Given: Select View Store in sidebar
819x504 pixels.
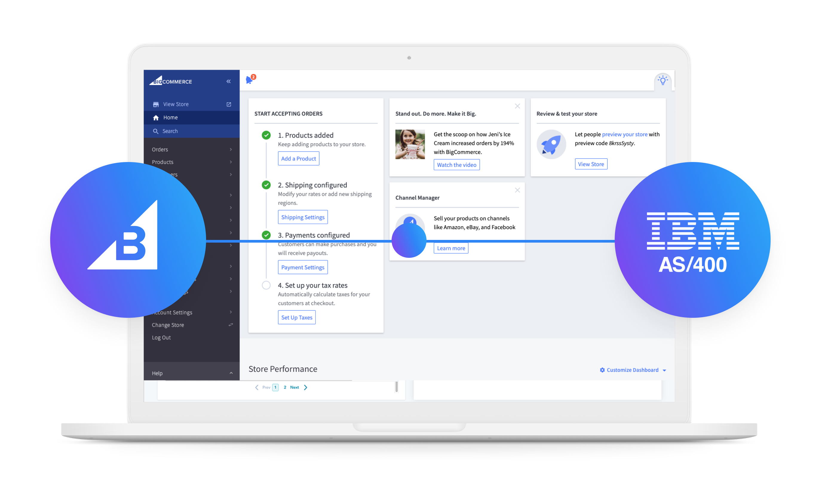Looking at the screenshot, I should 191,104.
